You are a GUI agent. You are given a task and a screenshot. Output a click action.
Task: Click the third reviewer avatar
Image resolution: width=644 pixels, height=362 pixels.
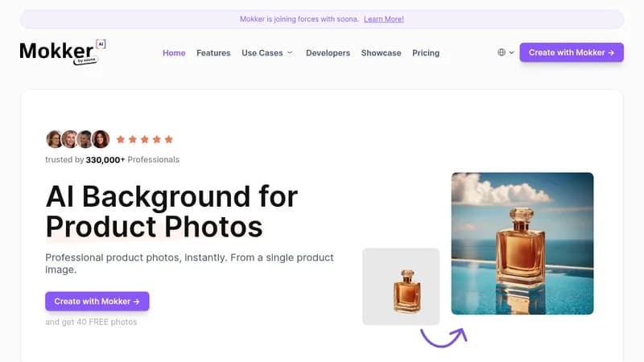click(85, 139)
